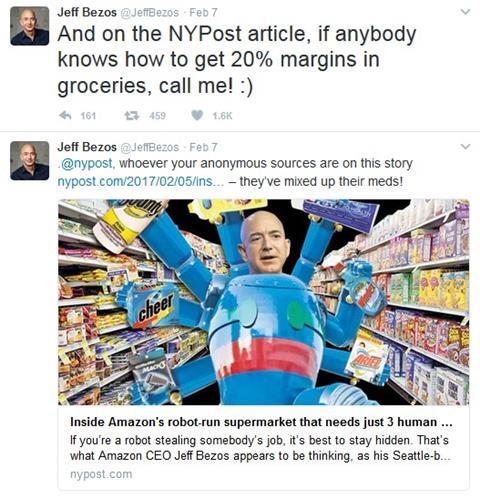This screenshot has height=498, width=480.
Task: Click Feb 7 timestamp on second tweet
Action: (x=203, y=147)
